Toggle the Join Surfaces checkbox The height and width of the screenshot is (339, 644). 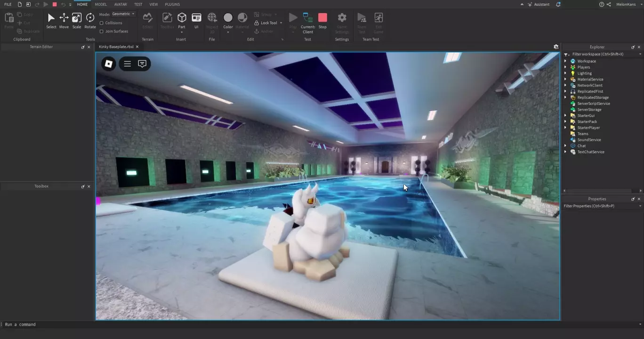click(102, 31)
